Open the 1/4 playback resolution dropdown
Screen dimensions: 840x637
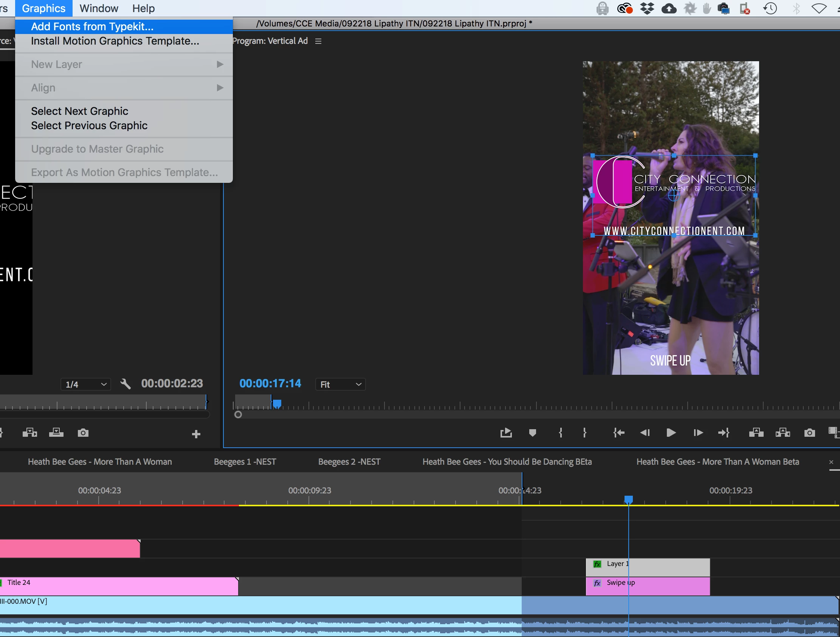pos(86,384)
